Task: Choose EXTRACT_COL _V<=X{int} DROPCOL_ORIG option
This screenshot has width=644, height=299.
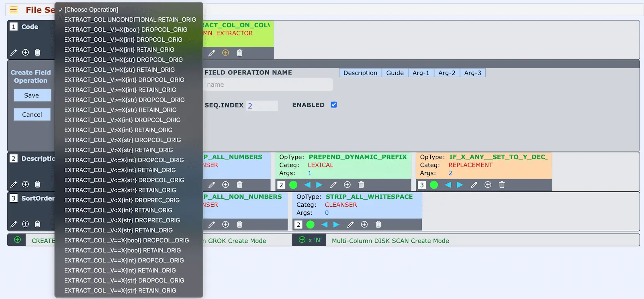Action: [x=129, y=160]
